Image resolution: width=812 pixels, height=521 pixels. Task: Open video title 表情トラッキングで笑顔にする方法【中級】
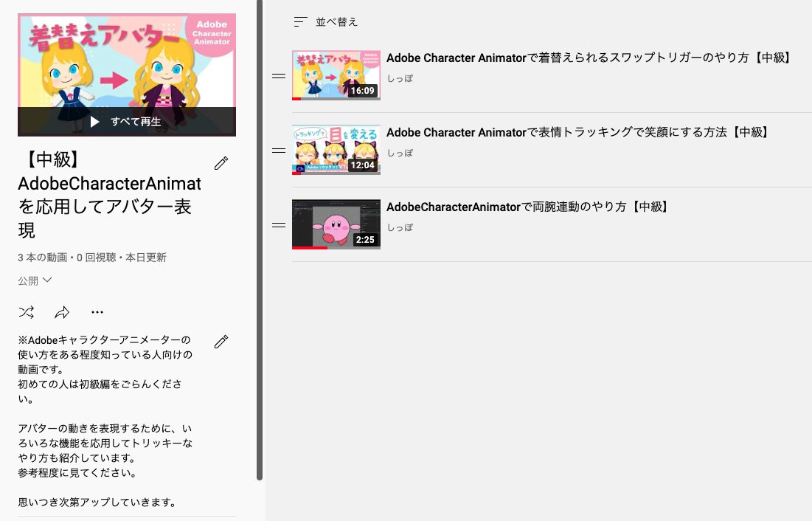click(577, 132)
